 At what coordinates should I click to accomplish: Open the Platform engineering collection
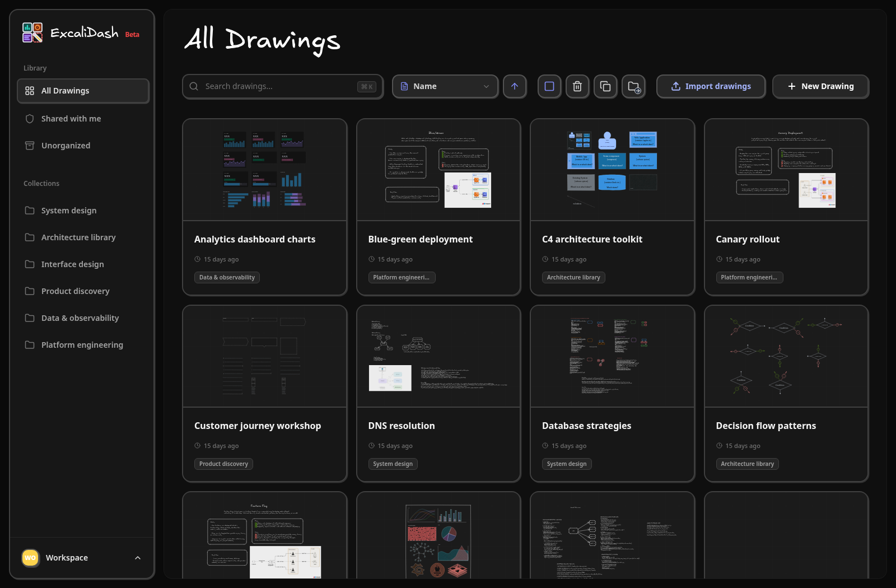click(x=83, y=345)
